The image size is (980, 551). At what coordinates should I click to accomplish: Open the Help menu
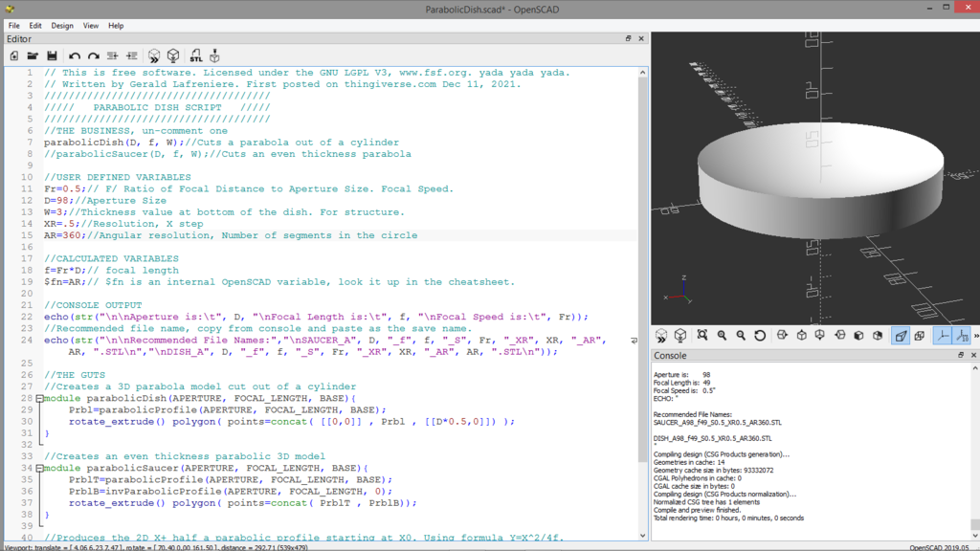pos(116,26)
